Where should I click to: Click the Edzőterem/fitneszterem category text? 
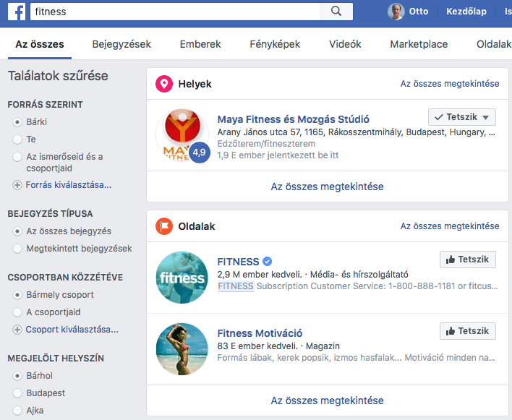(266, 144)
